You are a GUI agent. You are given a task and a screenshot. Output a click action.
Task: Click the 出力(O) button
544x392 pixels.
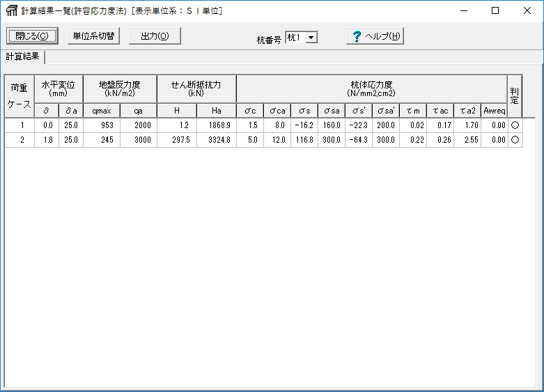pos(155,36)
